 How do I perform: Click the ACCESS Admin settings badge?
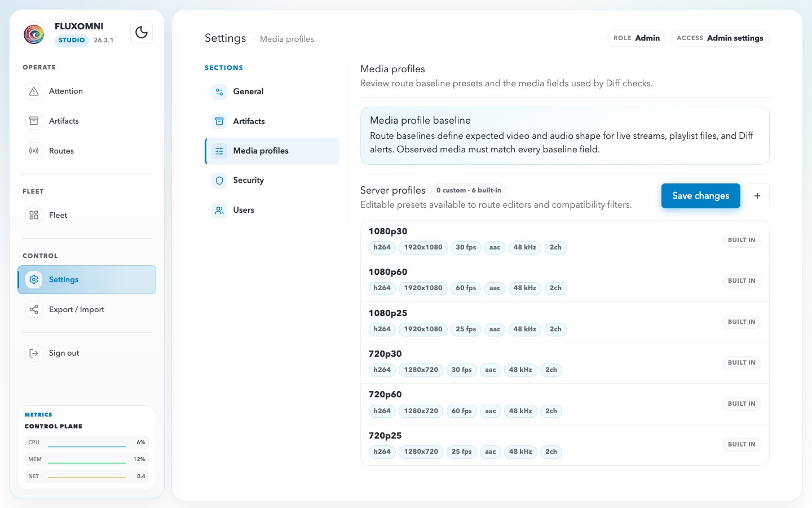(720, 38)
